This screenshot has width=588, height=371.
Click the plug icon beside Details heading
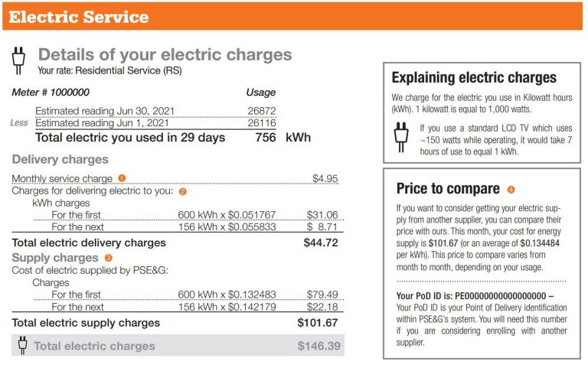point(21,60)
